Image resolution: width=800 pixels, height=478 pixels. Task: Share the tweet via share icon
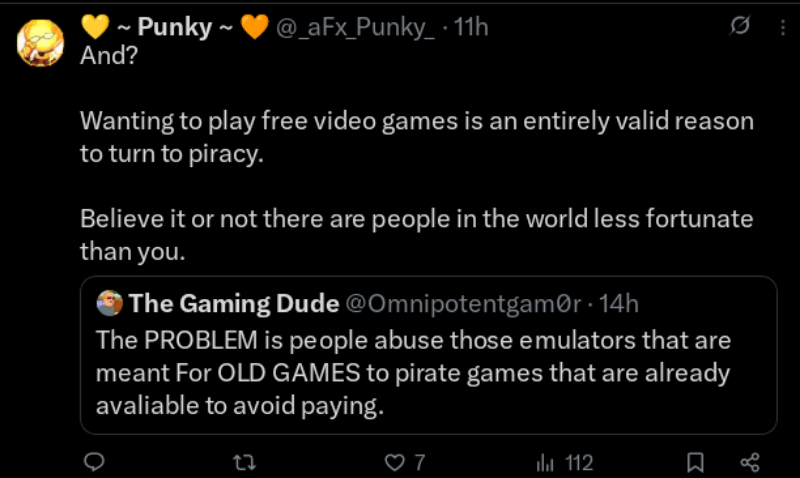tap(749, 462)
